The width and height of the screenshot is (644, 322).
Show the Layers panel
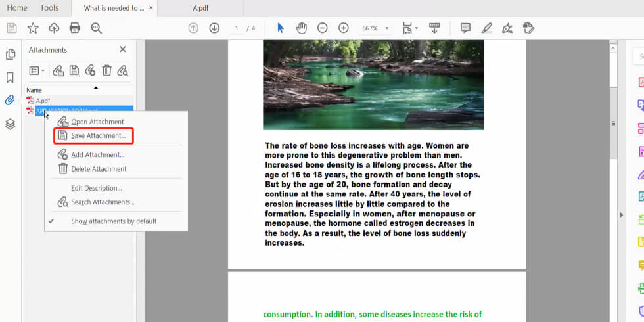(x=11, y=124)
